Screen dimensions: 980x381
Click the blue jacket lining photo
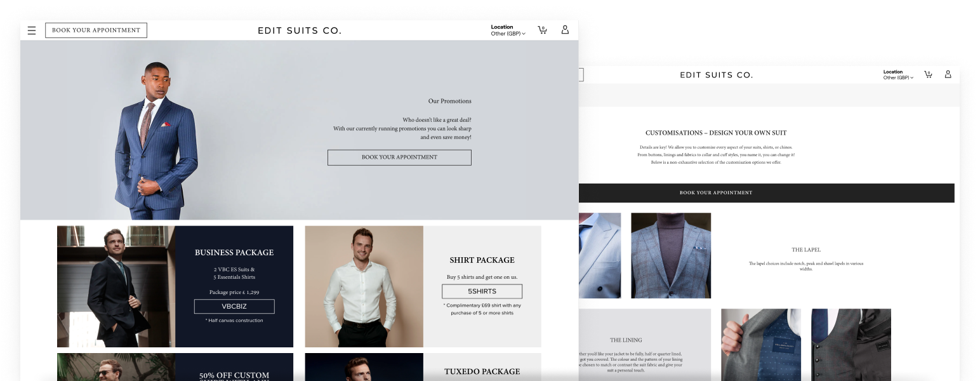pyautogui.click(x=760, y=344)
